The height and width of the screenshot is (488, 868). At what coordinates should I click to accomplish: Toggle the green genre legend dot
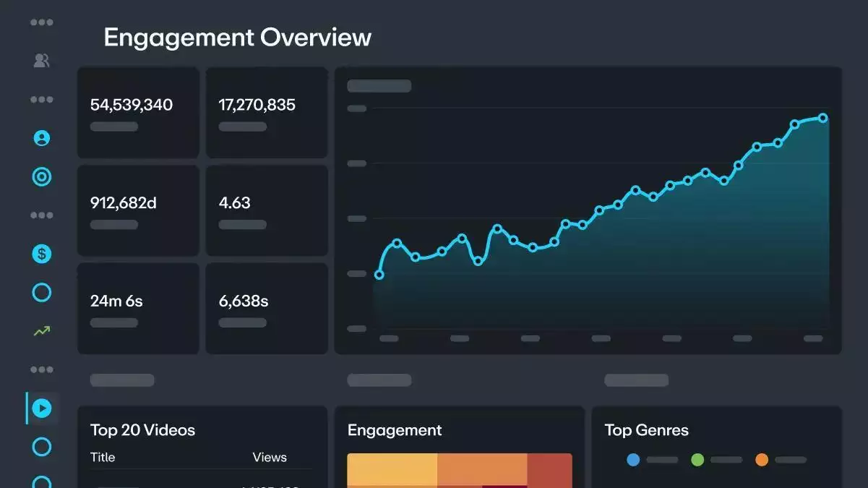(x=697, y=460)
